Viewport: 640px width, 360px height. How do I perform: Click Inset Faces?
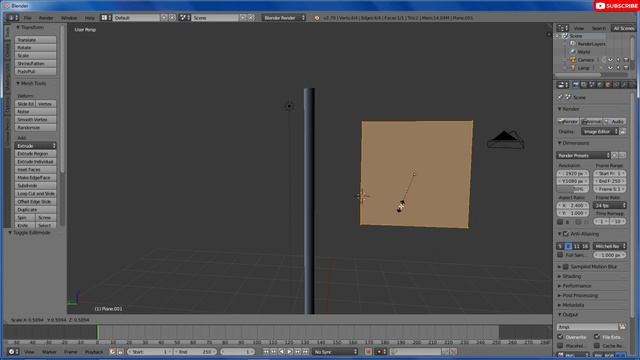[x=36, y=169]
